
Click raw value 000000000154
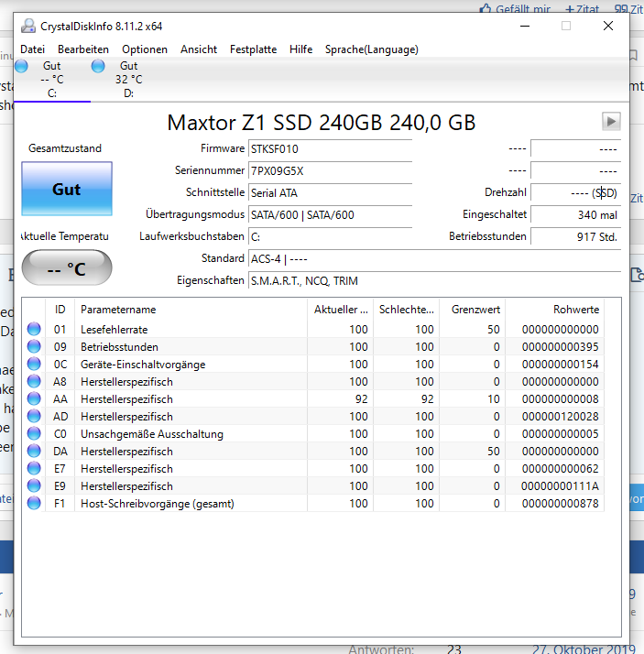[560, 365]
